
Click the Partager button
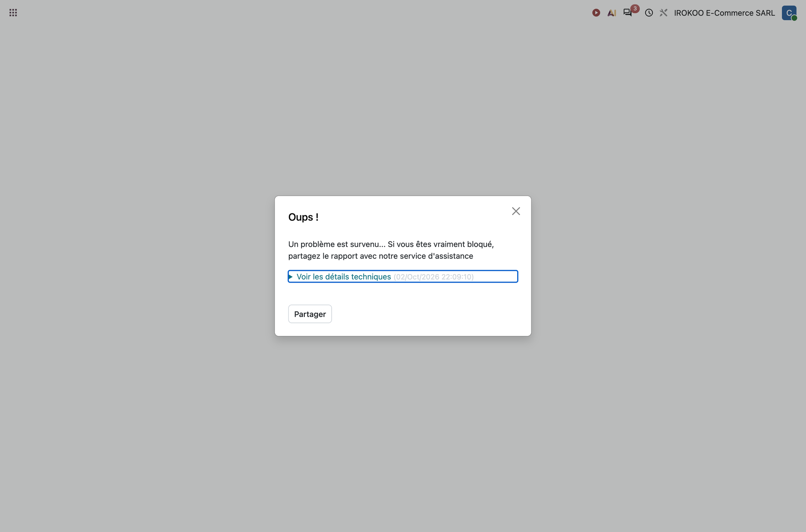(x=310, y=314)
